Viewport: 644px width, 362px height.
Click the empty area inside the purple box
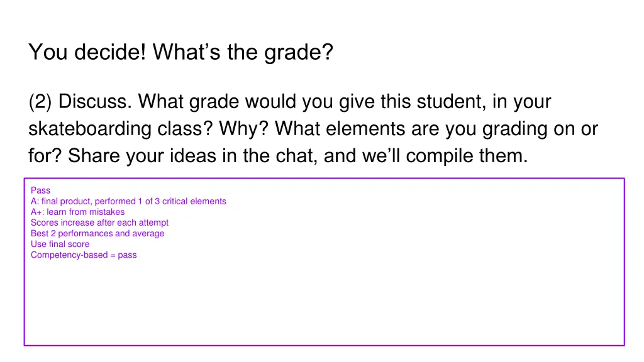(377, 295)
